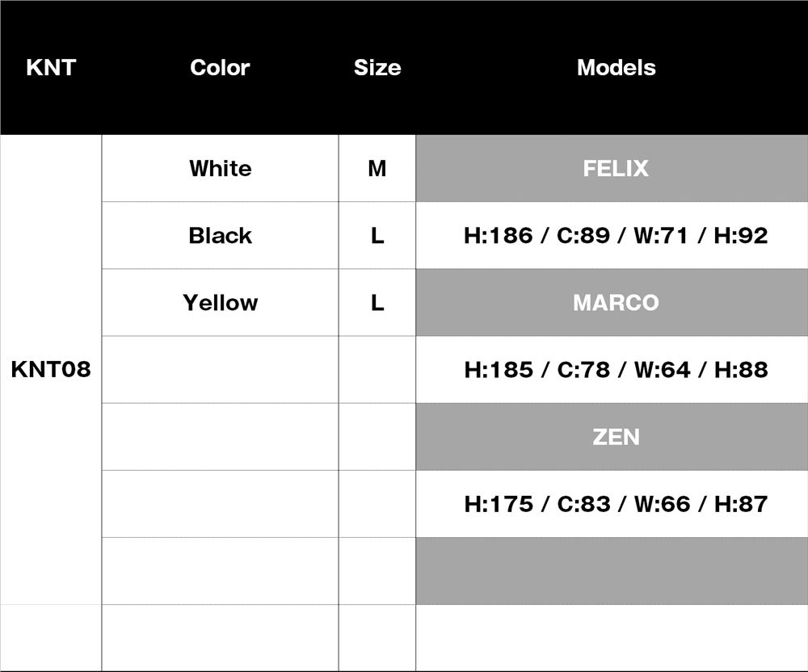Click the Black color cell

(x=220, y=236)
